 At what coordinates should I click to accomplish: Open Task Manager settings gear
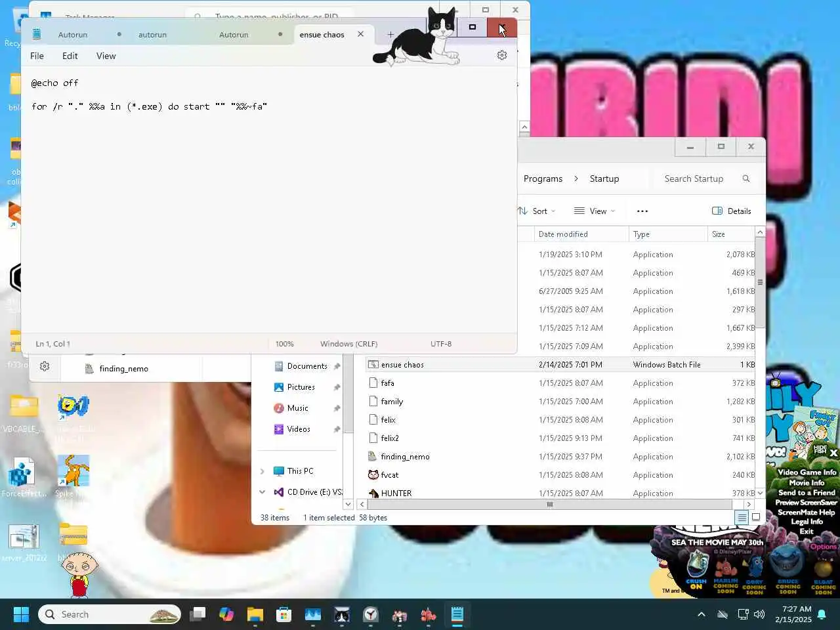tap(45, 366)
